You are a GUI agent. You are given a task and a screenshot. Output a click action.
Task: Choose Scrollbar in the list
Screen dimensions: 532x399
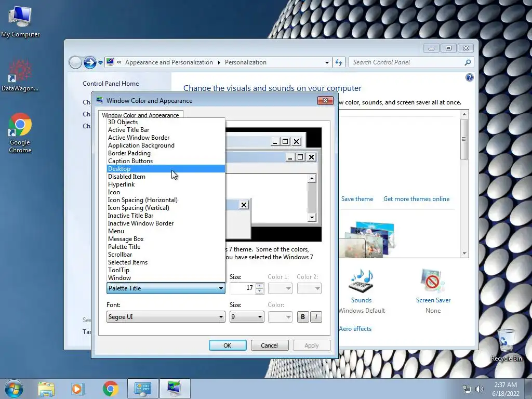click(166, 255)
